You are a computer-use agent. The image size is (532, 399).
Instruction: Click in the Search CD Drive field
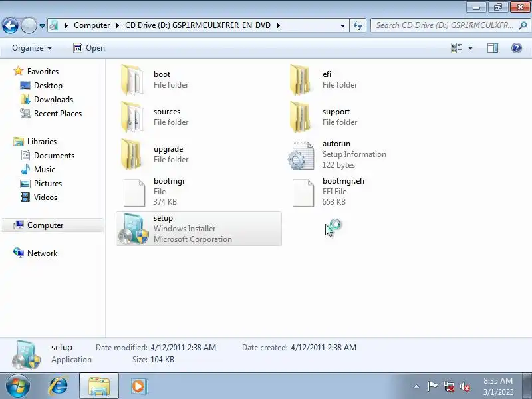[x=444, y=25]
